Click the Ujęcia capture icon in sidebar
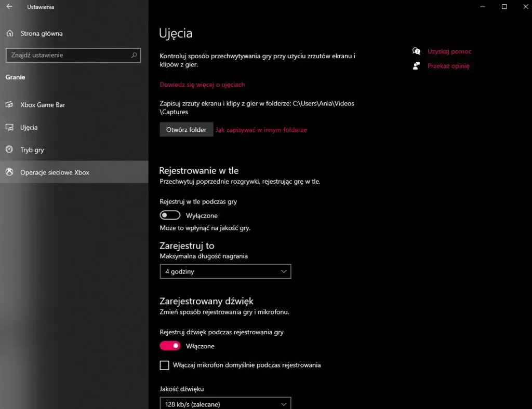 [x=10, y=127]
